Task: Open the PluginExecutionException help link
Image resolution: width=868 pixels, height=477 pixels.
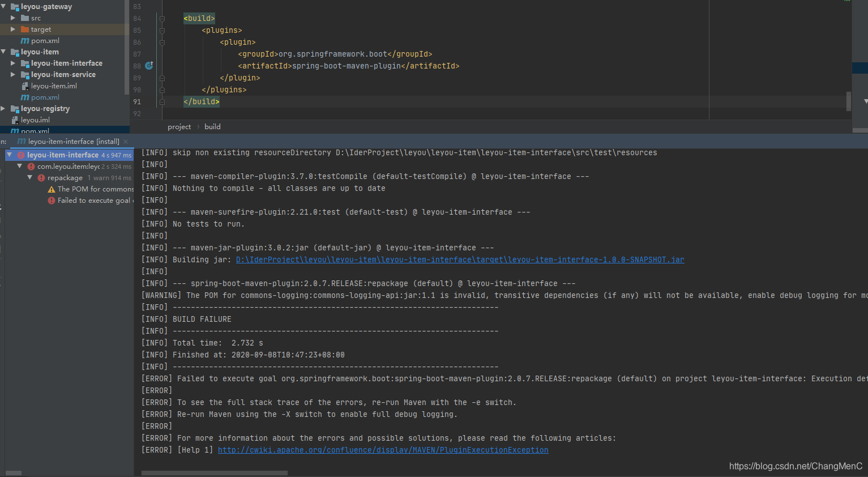Action: tap(383, 450)
